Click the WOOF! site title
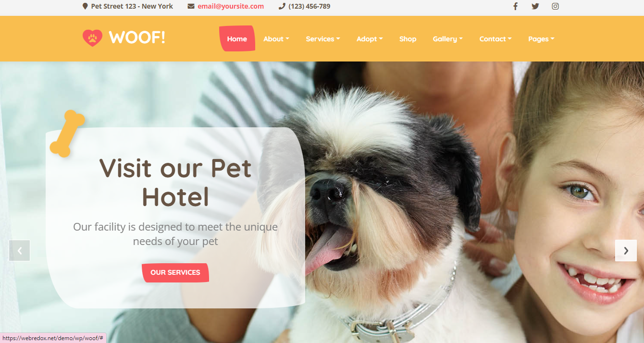 [x=137, y=37]
